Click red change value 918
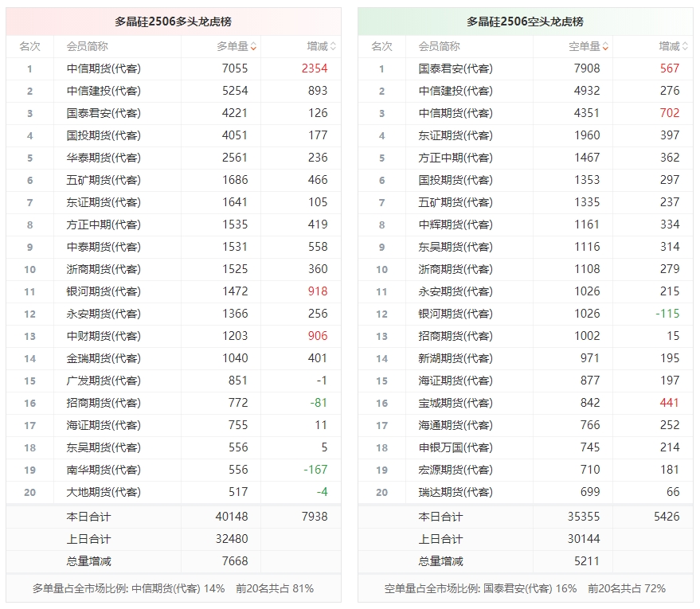Image resolution: width=700 pixels, height=609 pixels. 318,291
